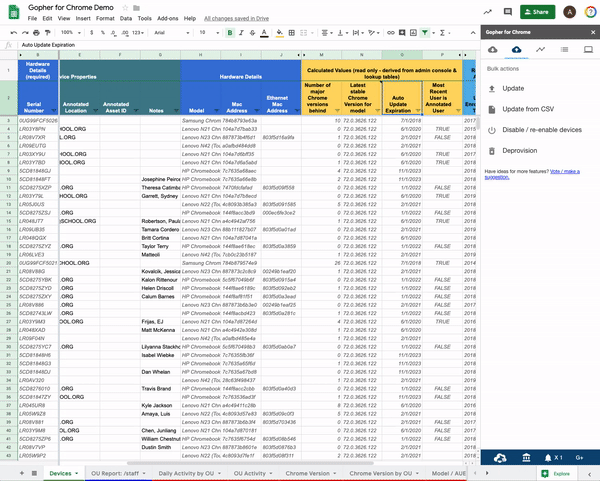600x481 pixels.
Task: Toggle strikethrough formatting
Action: coord(253,33)
